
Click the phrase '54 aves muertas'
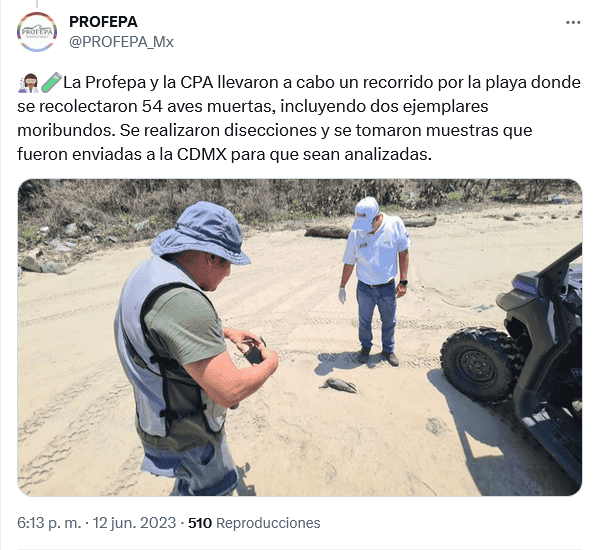pyautogui.click(x=208, y=106)
